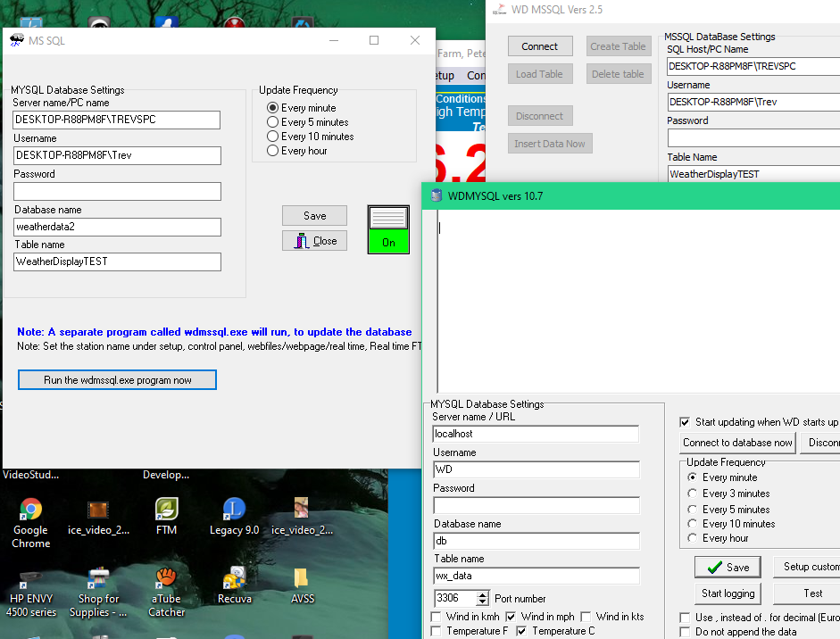The height and width of the screenshot is (639, 840).
Task: Select Every minute in MS SQL window
Action: click(272, 108)
